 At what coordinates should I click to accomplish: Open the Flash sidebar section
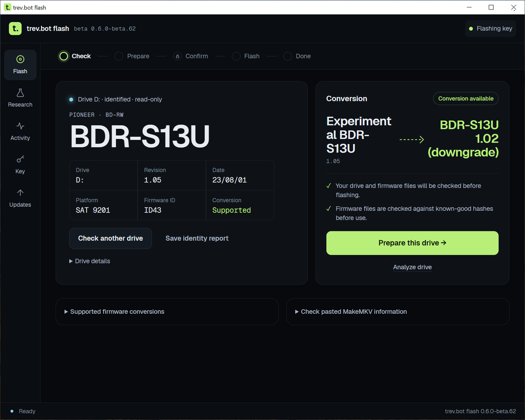coord(20,65)
